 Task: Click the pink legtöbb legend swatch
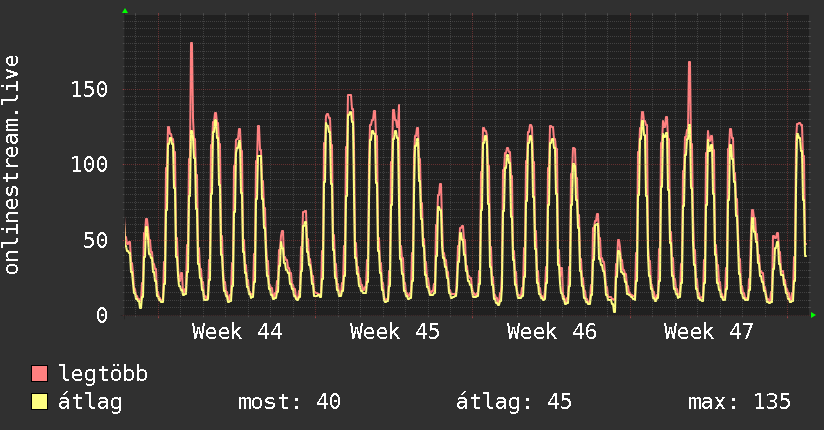[39, 373]
